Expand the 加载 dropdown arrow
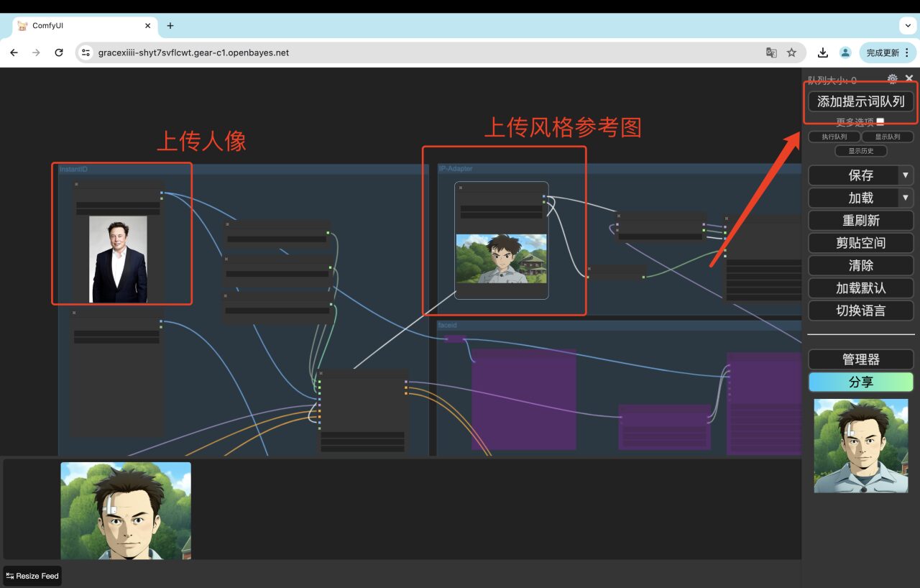920x588 pixels. [906, 198]
